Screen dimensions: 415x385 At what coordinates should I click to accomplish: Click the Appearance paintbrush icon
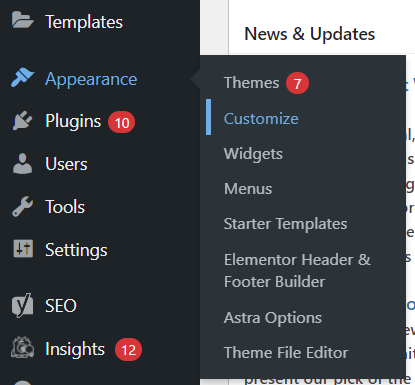[x=23, y=77]
